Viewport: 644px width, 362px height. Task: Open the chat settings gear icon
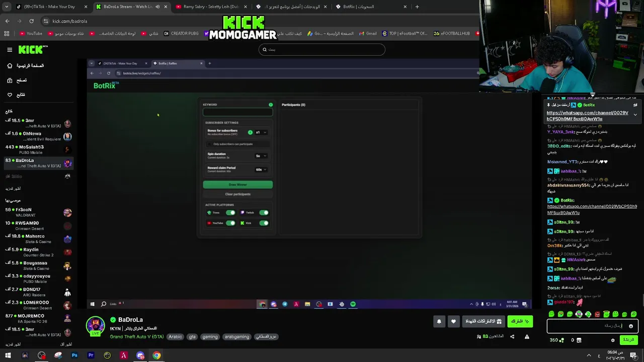tap(613, 340)
